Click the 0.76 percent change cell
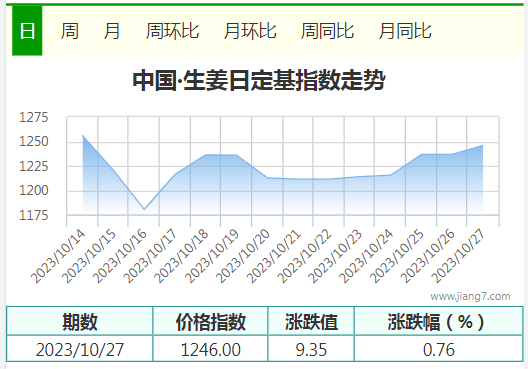528x369 pixels. pos(438,349)
